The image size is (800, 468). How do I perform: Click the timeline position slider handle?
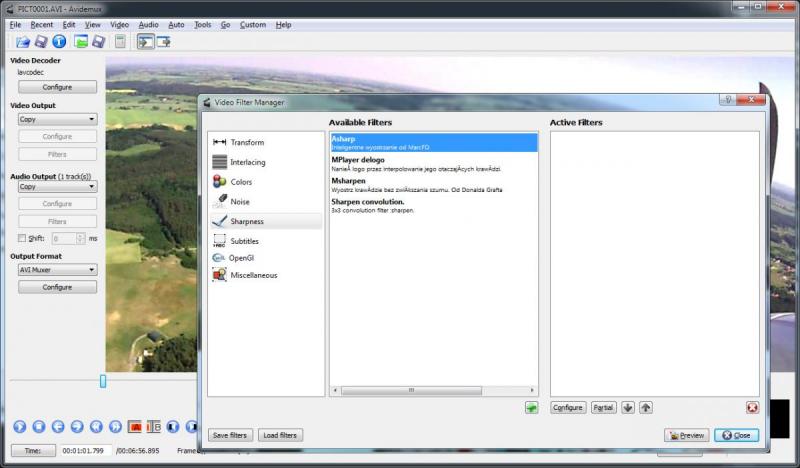click(102, 381)
